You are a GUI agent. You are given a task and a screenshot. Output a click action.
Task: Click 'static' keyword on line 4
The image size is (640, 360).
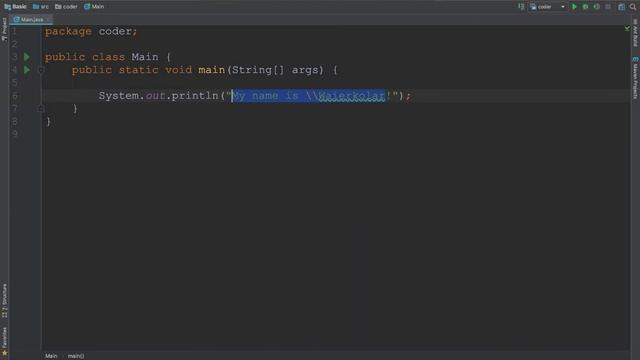click(x=138, y=70)
